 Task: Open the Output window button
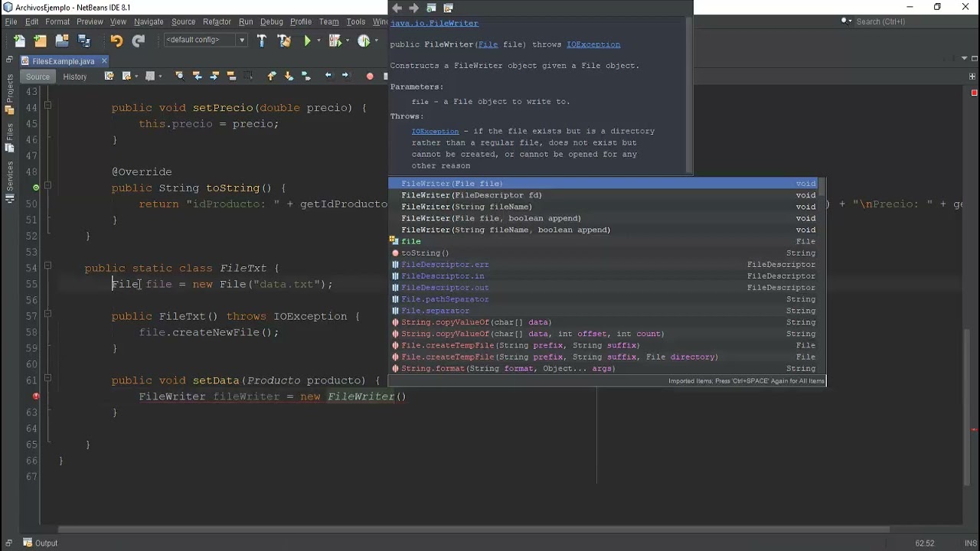point(40,543)
